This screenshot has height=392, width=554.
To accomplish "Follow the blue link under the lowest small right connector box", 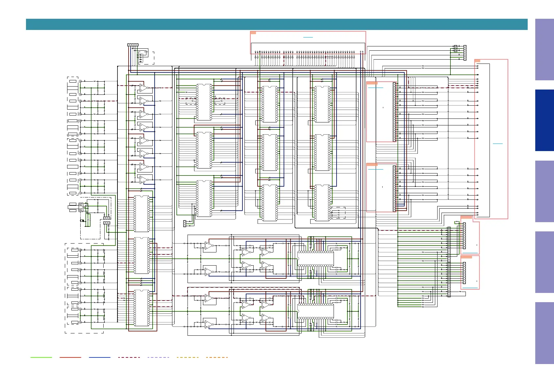I will (x=470, y=288).
